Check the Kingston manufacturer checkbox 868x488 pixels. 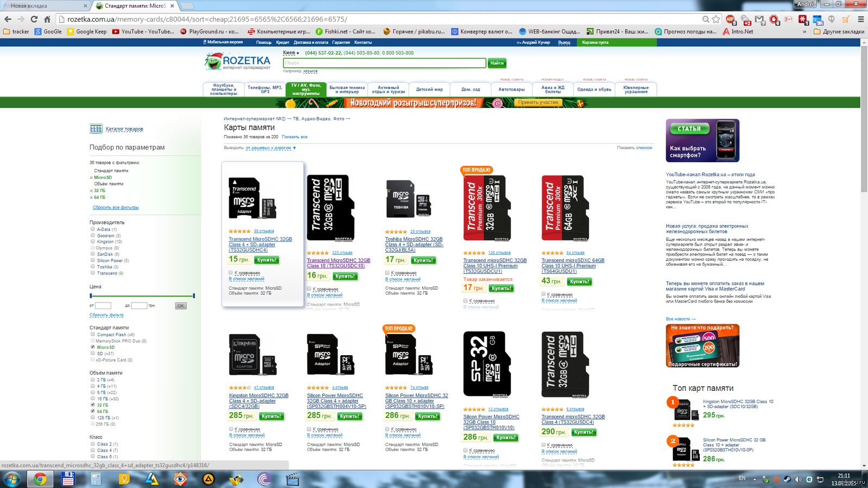93,241
